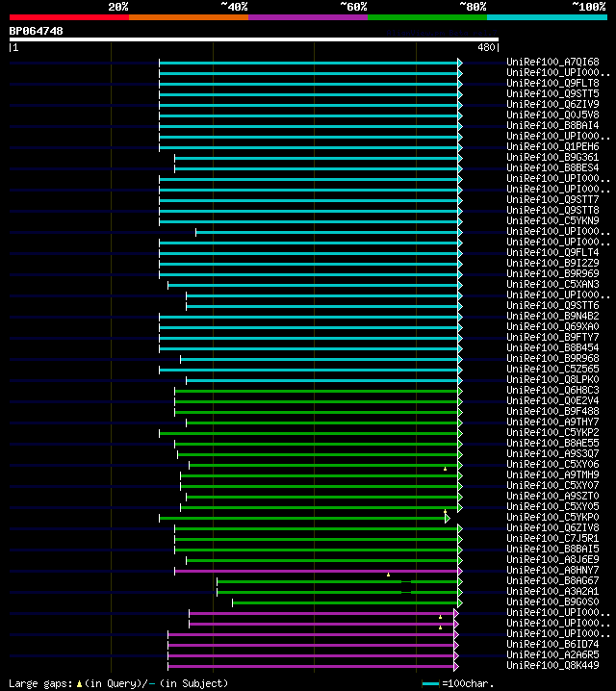The height and width of the screenshot is (691, 616).
Task: Click the green arrowhead ending the C5YKP0 bar
Action: [448, 519]
